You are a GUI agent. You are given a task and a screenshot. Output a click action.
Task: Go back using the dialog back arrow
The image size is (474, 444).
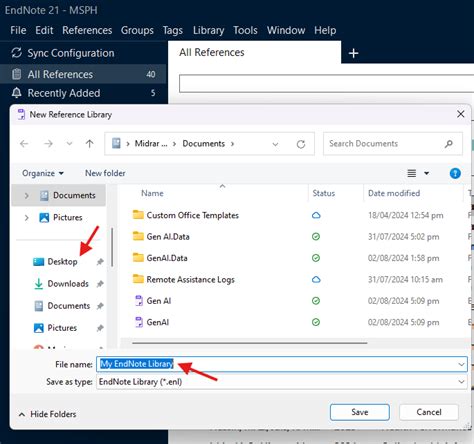[x=24, y=144]
